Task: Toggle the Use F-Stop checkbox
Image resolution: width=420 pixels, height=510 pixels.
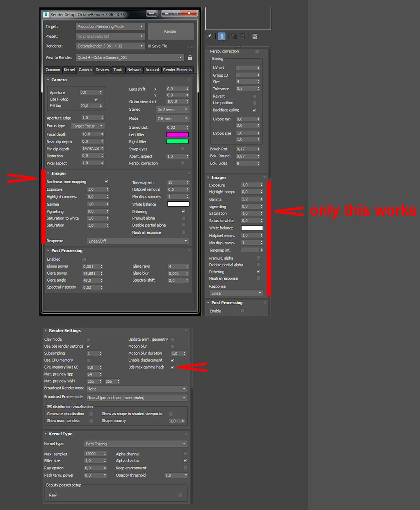Action: (96, 99)
